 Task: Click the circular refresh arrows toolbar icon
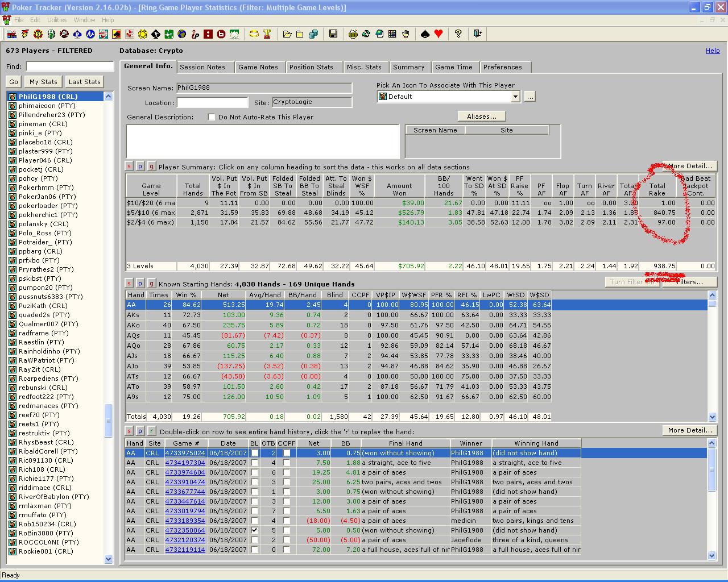pyautogui.click(x=366, y=34)
